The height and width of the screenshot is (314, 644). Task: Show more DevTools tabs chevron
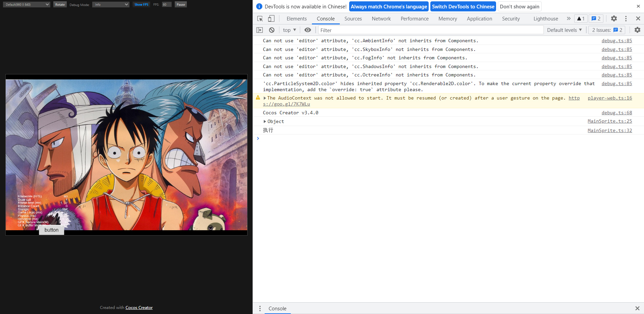click(569, 19)
